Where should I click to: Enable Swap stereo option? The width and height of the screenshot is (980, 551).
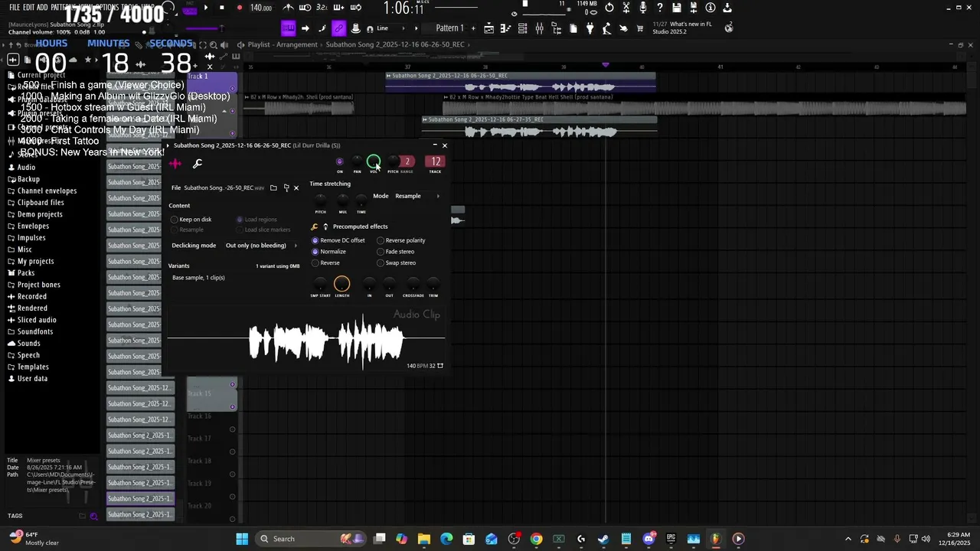tap(397, 263)
